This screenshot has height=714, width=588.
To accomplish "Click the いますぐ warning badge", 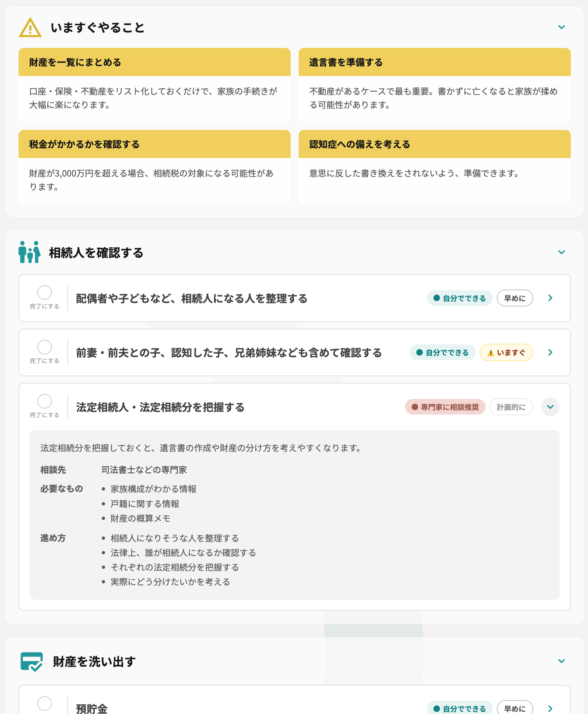I will [506, 352].
